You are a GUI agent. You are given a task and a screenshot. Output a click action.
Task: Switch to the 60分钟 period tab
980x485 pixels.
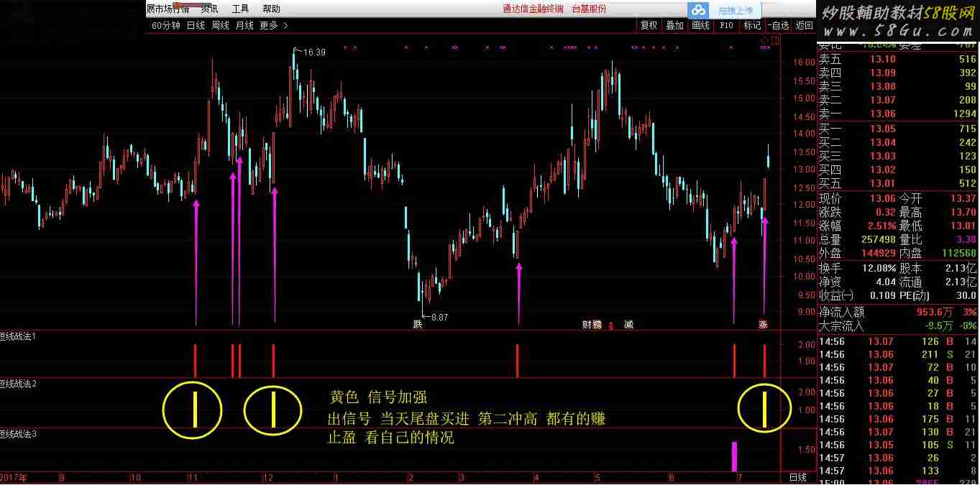[x=165, y=25]
